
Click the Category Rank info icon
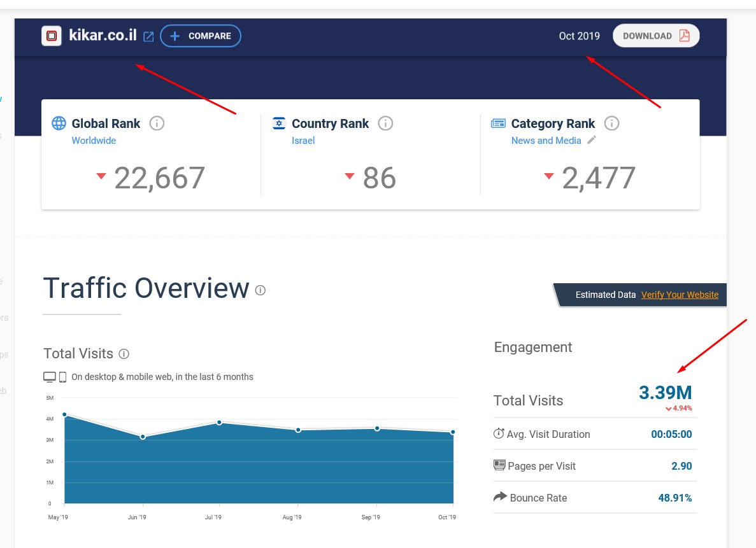coord(611,123)
